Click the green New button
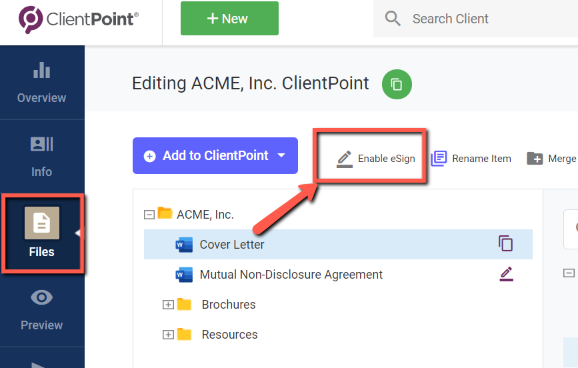Screen dimensions: 578x368 coord(230,18)
